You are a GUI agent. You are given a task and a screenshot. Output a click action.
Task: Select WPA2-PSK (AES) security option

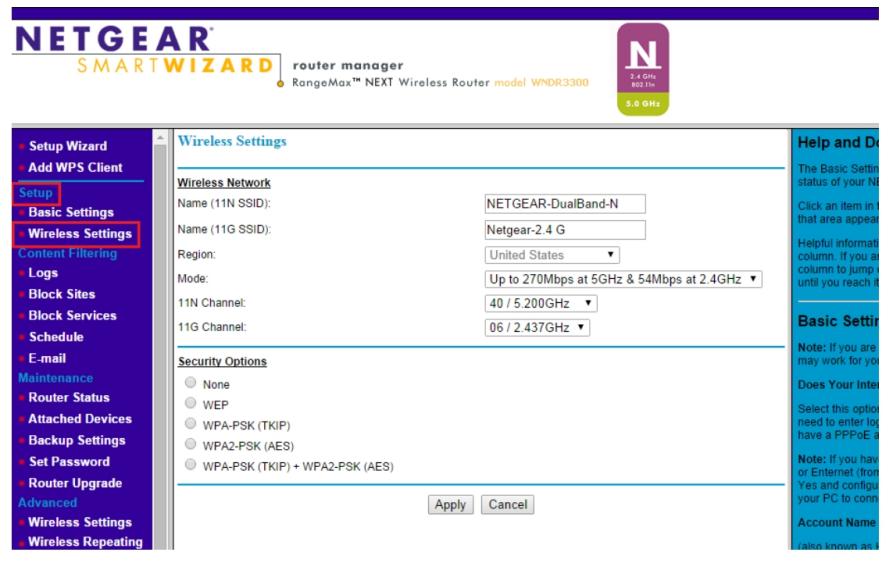click(190, 444)
